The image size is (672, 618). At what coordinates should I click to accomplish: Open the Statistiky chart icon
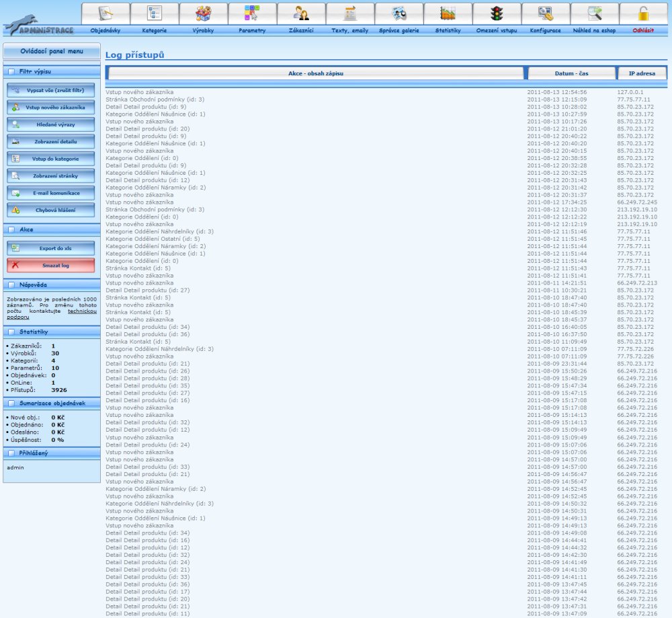(x=448, y=13)
